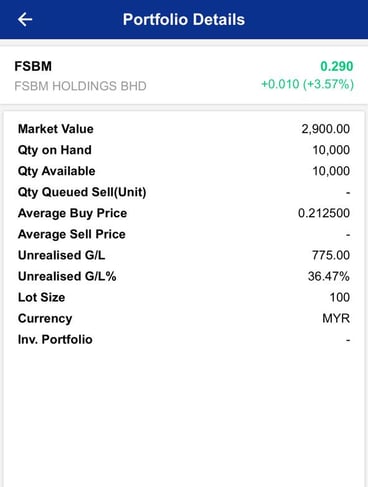Tap the Currency value MYR
Viewport: 368px width, 487px height.
tap(336, 318)
